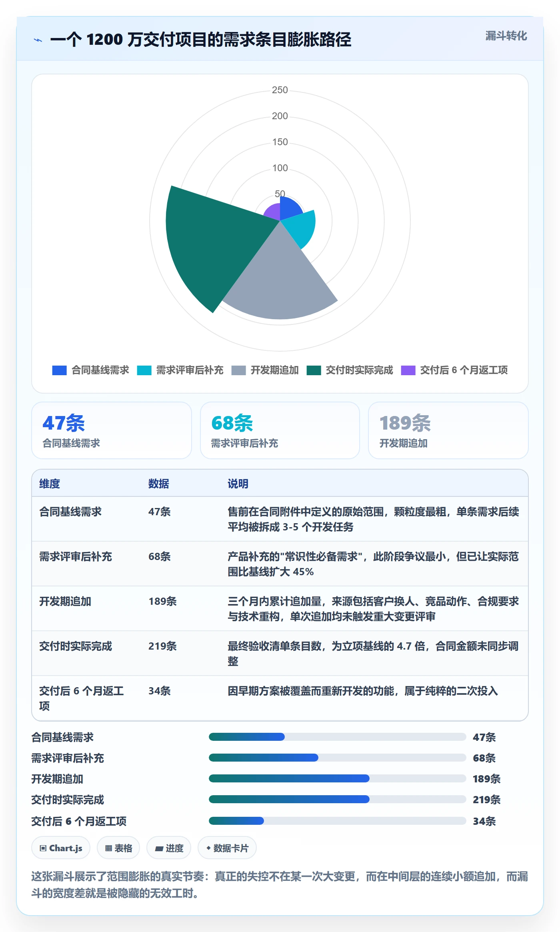The image size is (560, 932).
Task: Click the Chart.js tag
Action: coord(61,848)
